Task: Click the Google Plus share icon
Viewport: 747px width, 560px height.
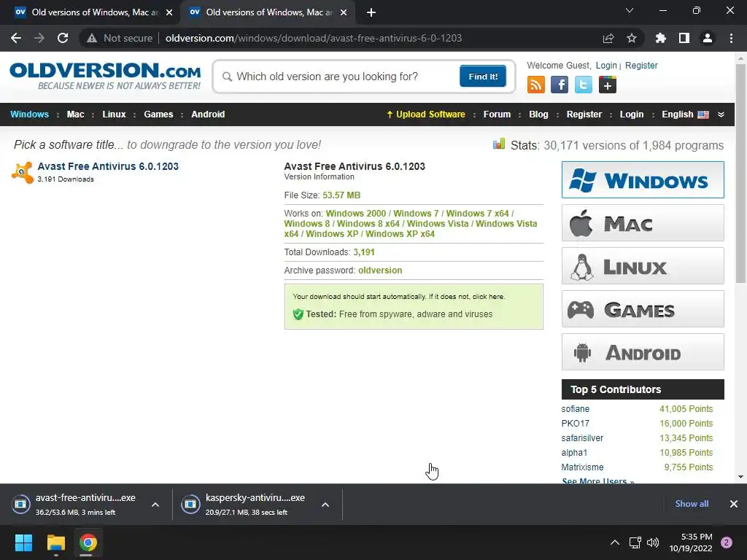Action: pos(608,85)
